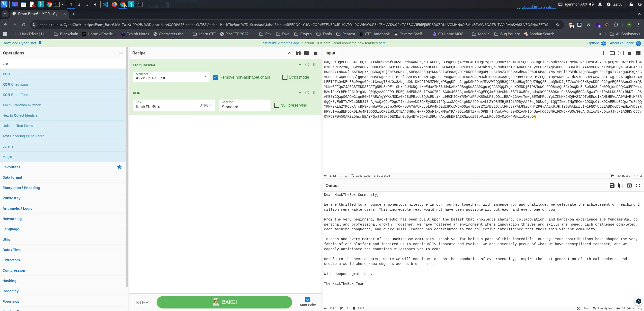Turn off the Auto Bake checkbox
Screen dimensions: 644x311
308,300
